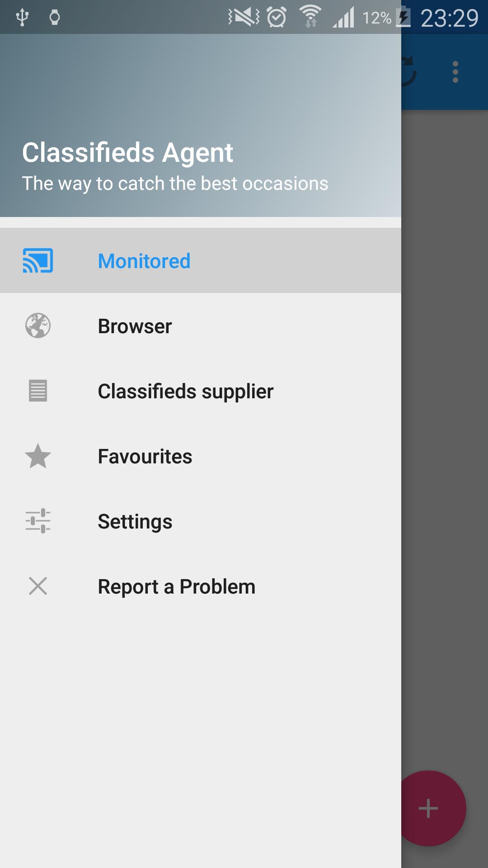Viewport: 488px width, 868px height.
Task: Tap the 23:29 clock in status bar
Action: 449,18
